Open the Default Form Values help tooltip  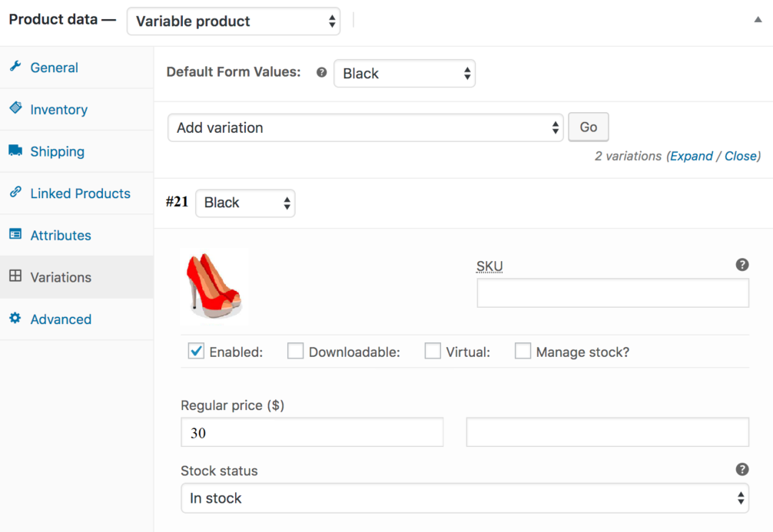(x=320, y=72)
